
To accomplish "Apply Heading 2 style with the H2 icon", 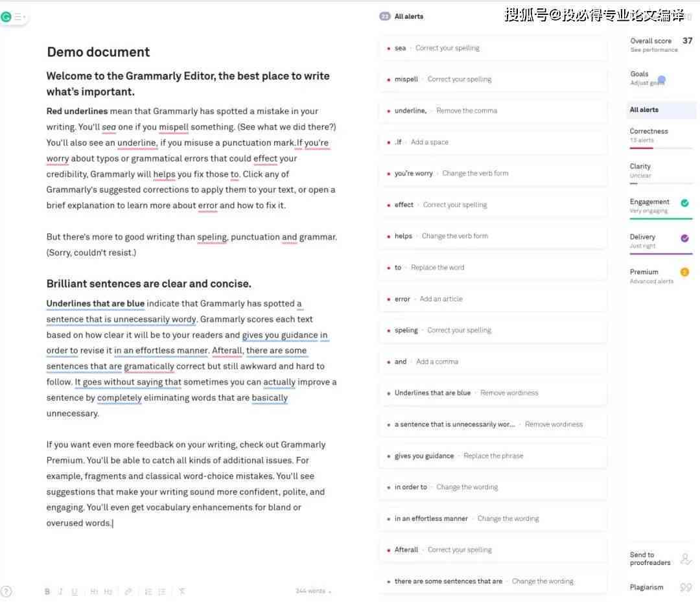I will click(108, 592).
